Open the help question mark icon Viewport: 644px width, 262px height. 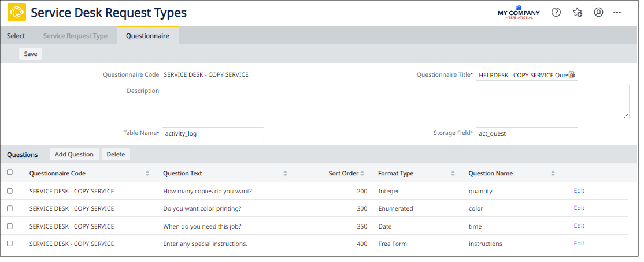(556, 12)
